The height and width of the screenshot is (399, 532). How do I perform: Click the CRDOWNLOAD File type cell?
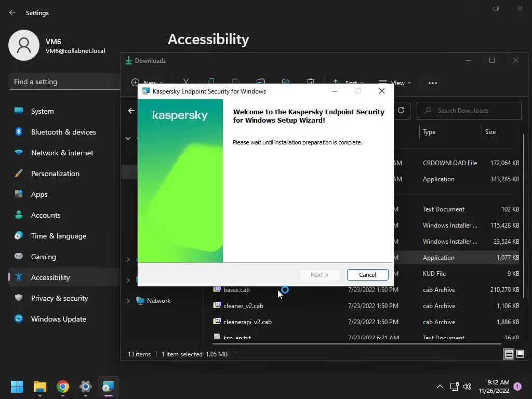(x=450, y=163)
